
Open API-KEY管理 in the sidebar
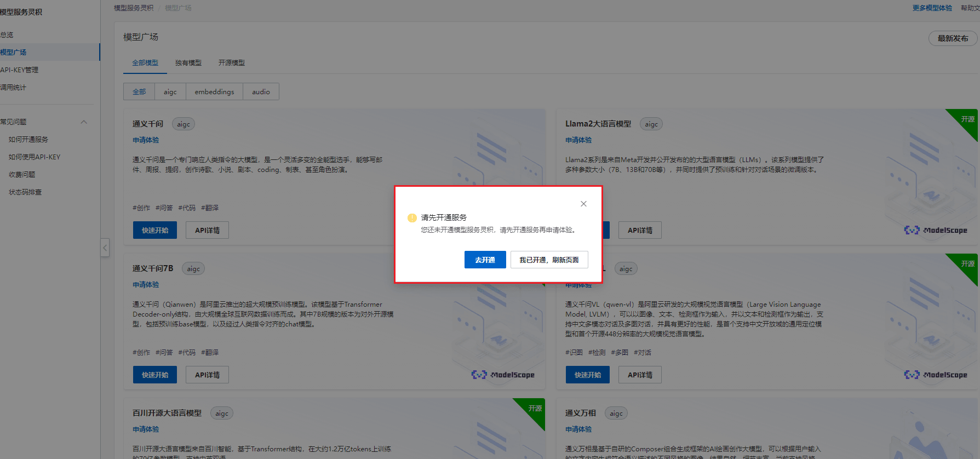tap(19, 70)
